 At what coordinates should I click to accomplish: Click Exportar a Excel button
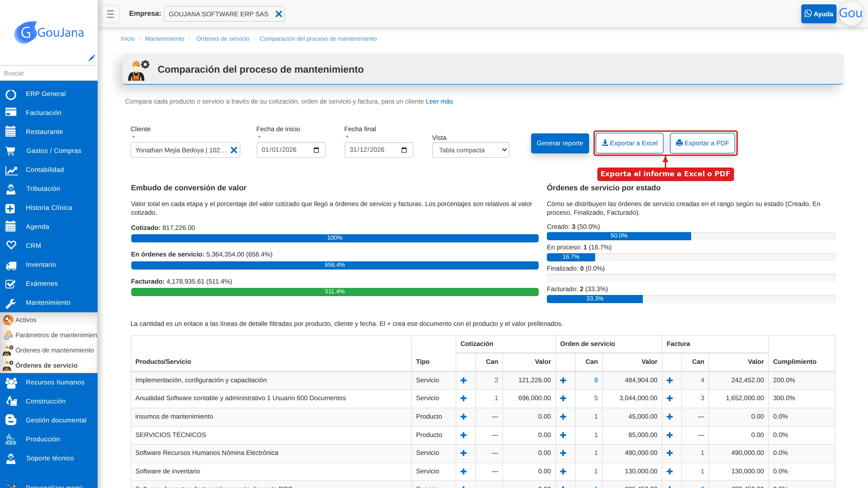click(x=629, y=143)
